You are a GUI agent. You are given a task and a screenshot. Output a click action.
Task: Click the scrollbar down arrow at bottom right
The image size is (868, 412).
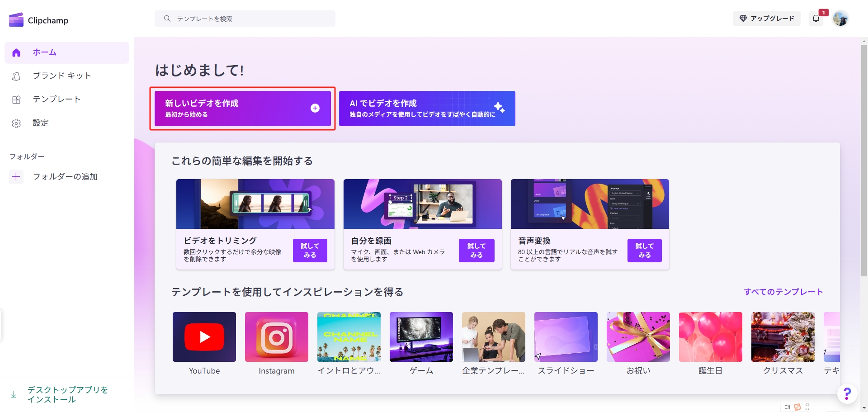(x=863, y=407)
